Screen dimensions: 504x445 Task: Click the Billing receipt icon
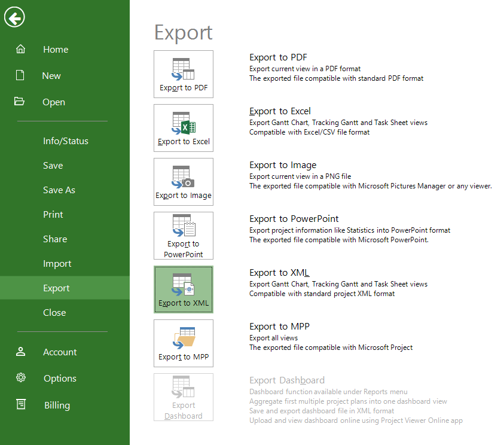[x=21, y=404]
